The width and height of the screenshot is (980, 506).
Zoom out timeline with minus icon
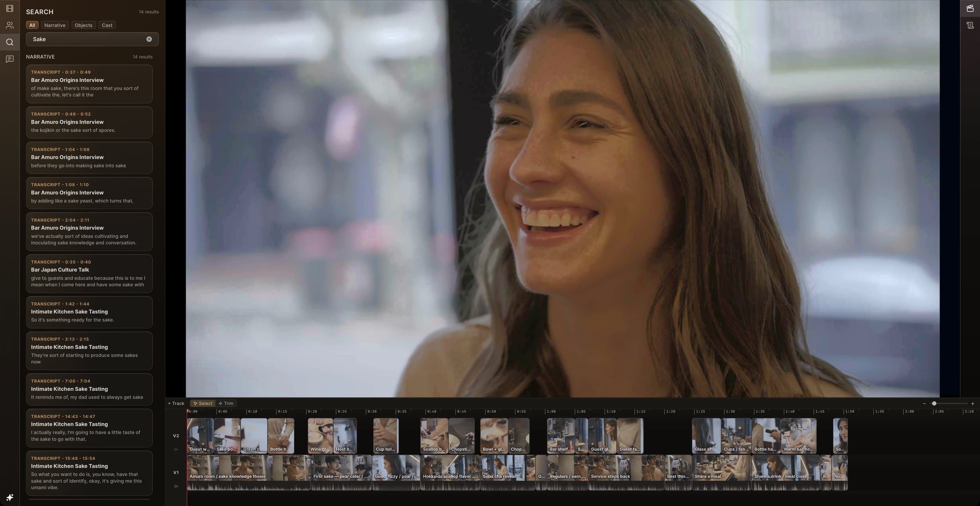tap(924, 403)
